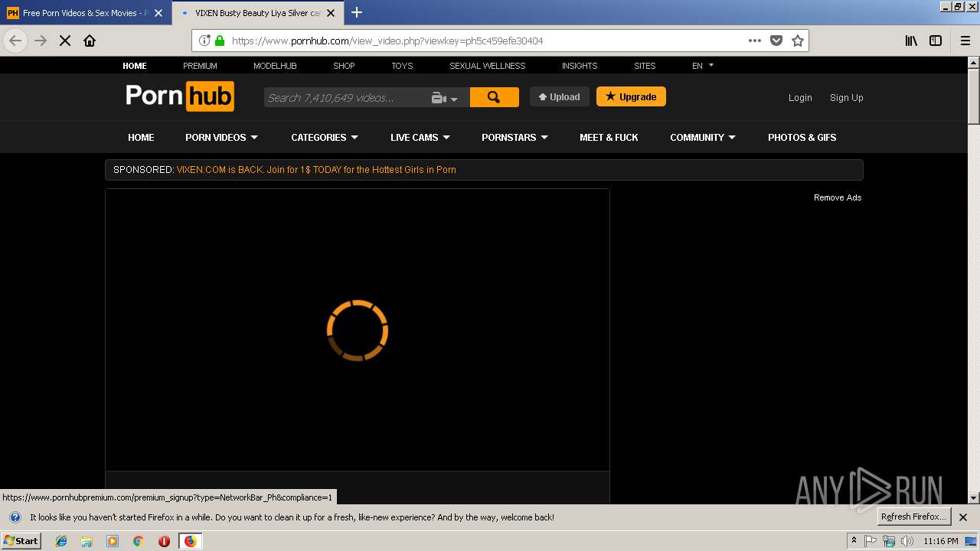This screenshot has width=980, height=551.
Task: Select TOYS in top network bar
Action: pos(402,66)
